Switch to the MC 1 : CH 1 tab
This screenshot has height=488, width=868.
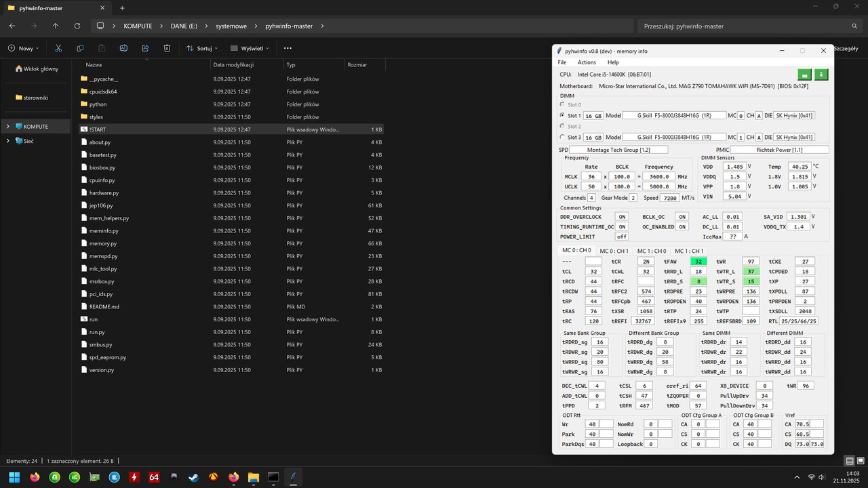click(688, 251)
